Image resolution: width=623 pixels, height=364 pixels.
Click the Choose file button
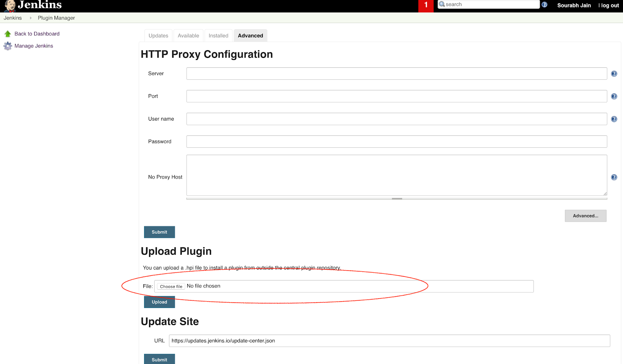[x=171, y=287]
